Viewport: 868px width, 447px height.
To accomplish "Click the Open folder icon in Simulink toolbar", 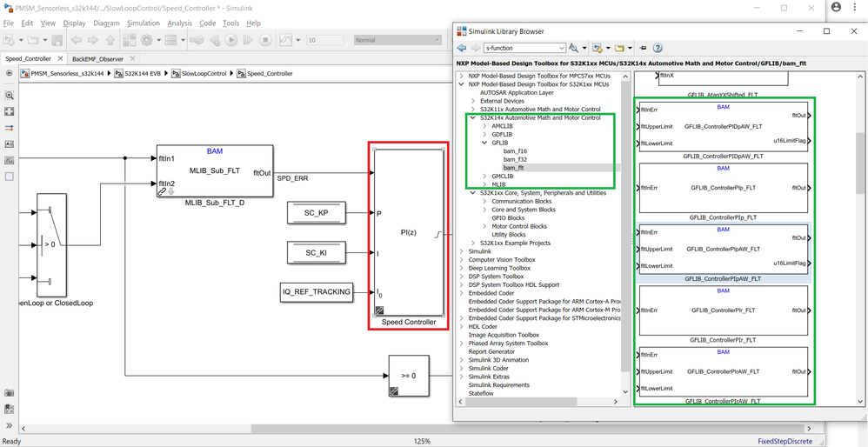I will point(33,40).
